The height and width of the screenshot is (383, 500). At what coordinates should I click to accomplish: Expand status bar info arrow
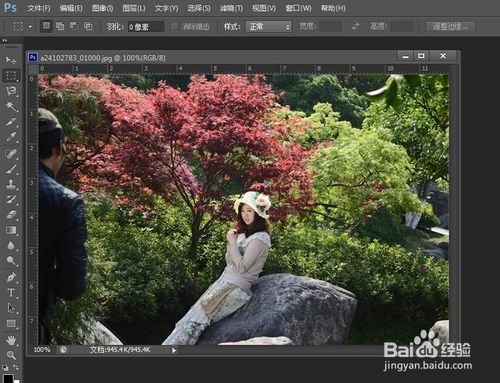pos(174,350)
